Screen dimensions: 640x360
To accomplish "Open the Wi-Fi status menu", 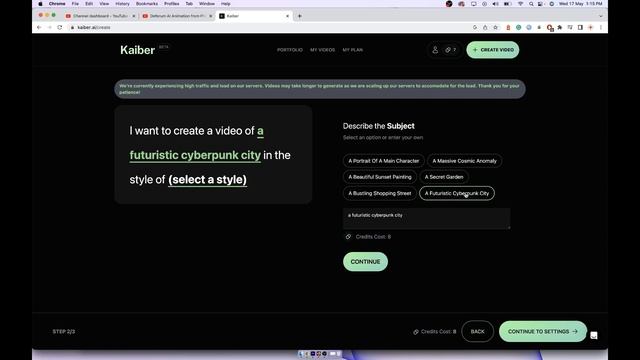I will 520,4.
